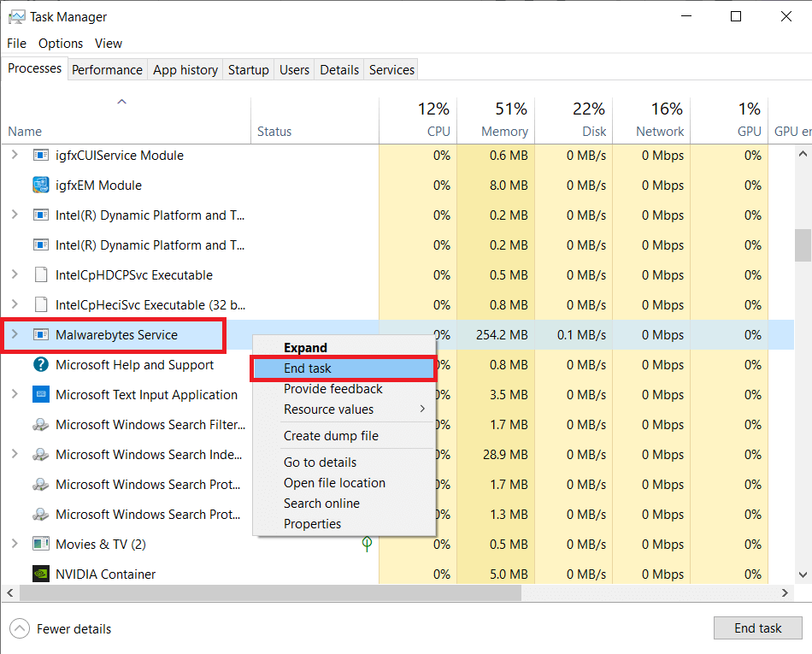Click the vertical scrollbar thumb
This screenshot has height=654, width=812.
[x=803, y=245]
